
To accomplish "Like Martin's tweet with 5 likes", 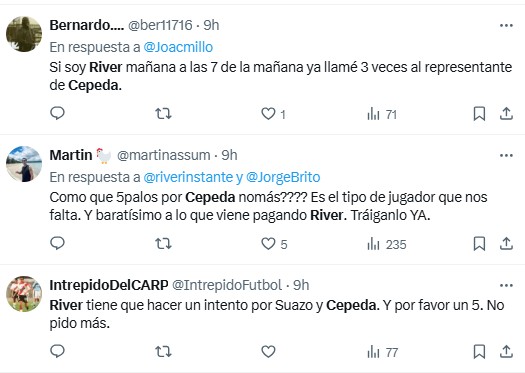I will pyautogui.click(x=274, y=244).
